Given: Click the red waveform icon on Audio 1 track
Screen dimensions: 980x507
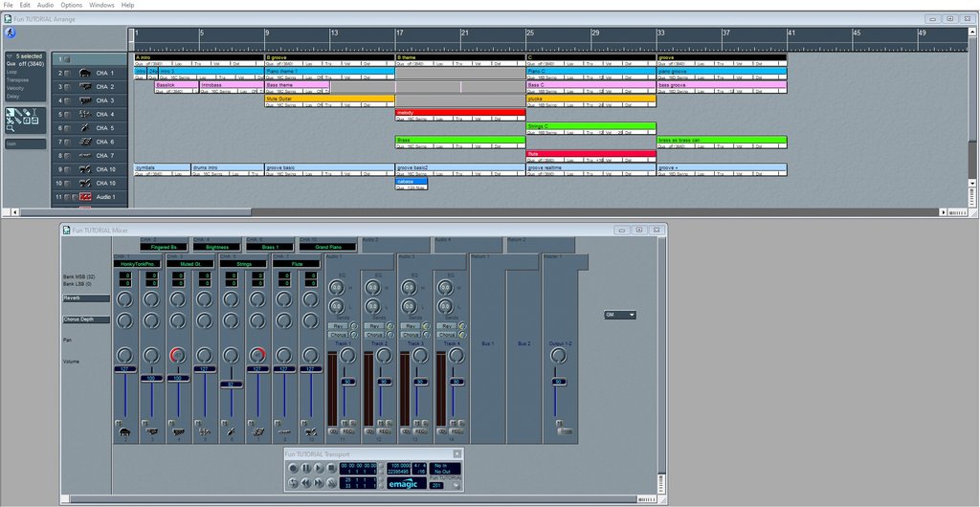Looking at the screenshot, I should (x=85, y=197).
